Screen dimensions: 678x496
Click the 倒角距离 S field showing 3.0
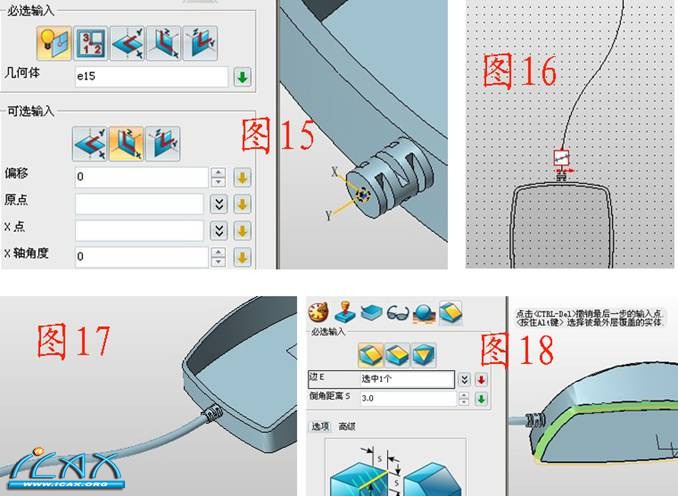pos(408,398)
